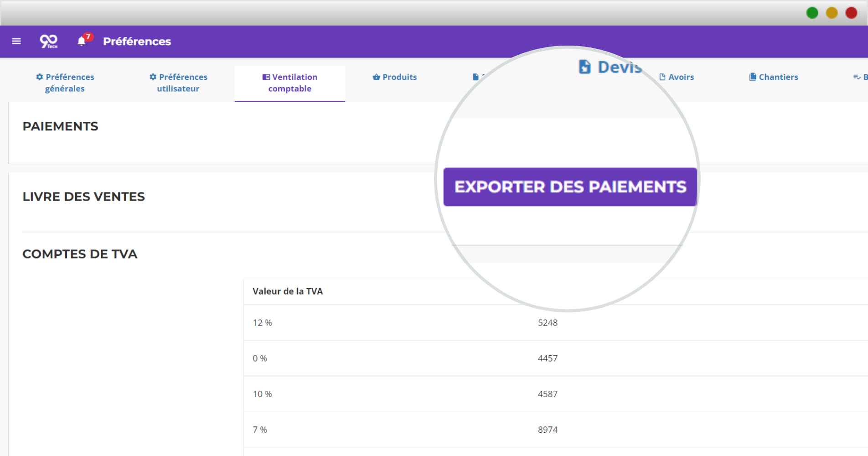This screenshot has height=456, width=868.
Task: Open the Chantiers tab
Action: (x=774, y=77)
